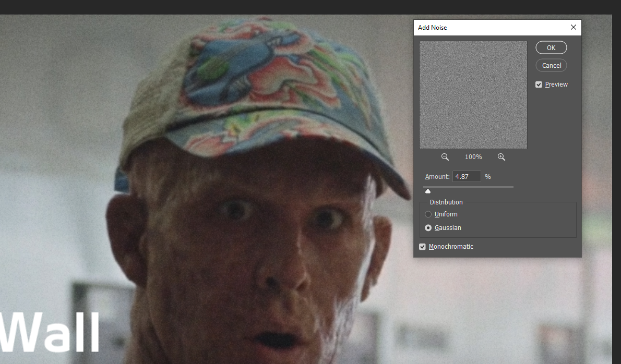Click the Amount value field

click(x=467, y=176)
